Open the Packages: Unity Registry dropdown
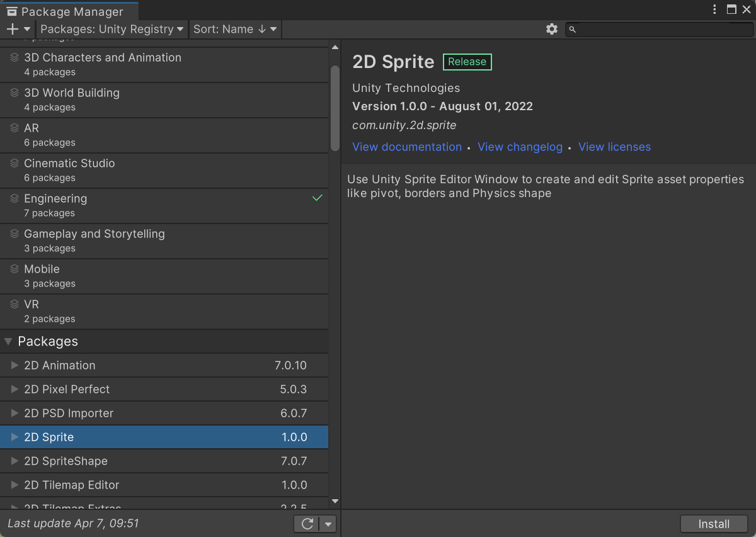The image size is (756, 537). pos(112,29)
